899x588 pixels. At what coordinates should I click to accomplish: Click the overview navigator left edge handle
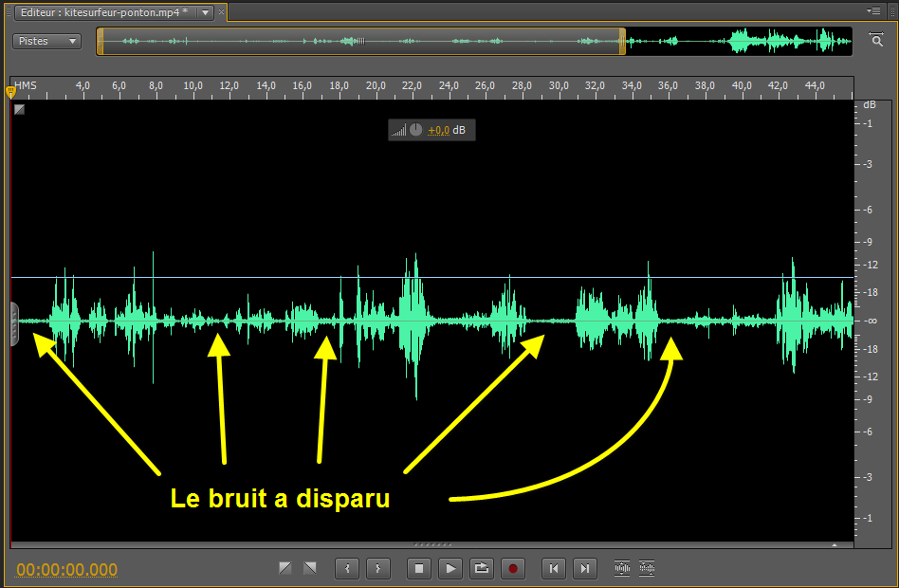pos(101,42)
